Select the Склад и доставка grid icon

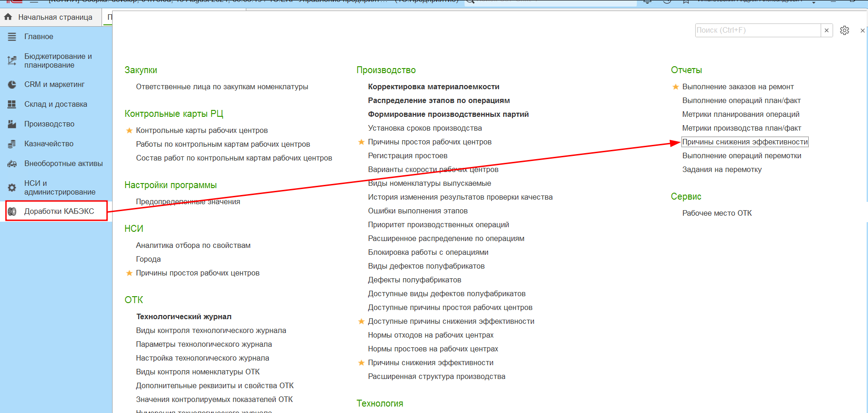[12, 104]
